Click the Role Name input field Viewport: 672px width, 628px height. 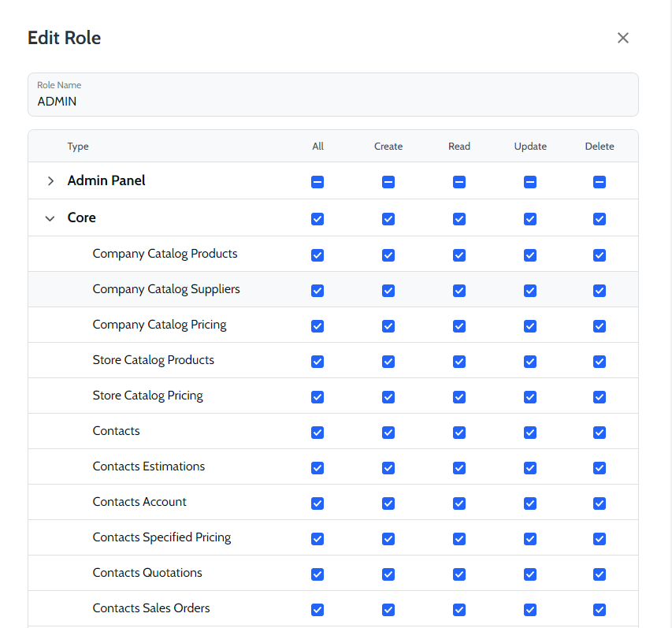[x=332, y=102]
